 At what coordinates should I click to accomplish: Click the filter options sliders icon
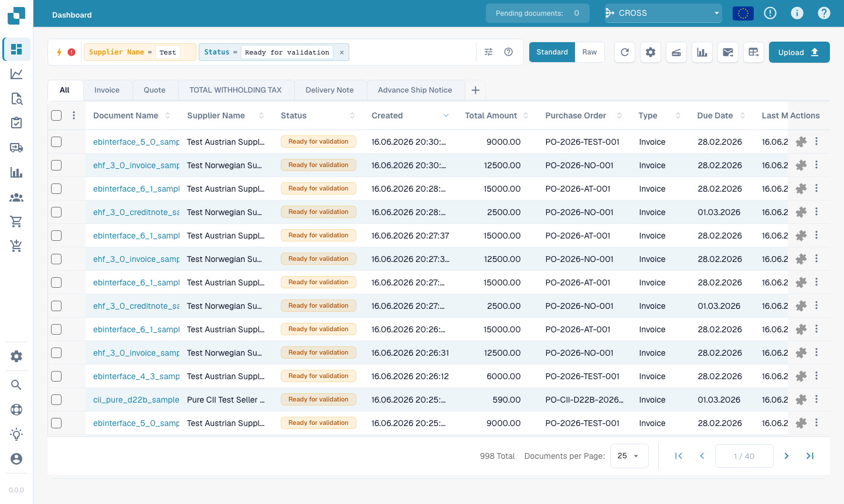pyautogui.click(x=489, y=52)
